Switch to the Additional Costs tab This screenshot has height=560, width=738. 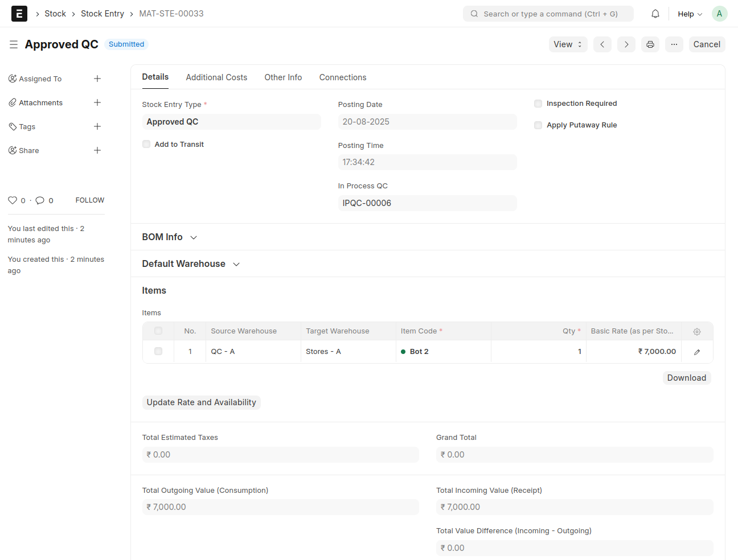[216, 77]
